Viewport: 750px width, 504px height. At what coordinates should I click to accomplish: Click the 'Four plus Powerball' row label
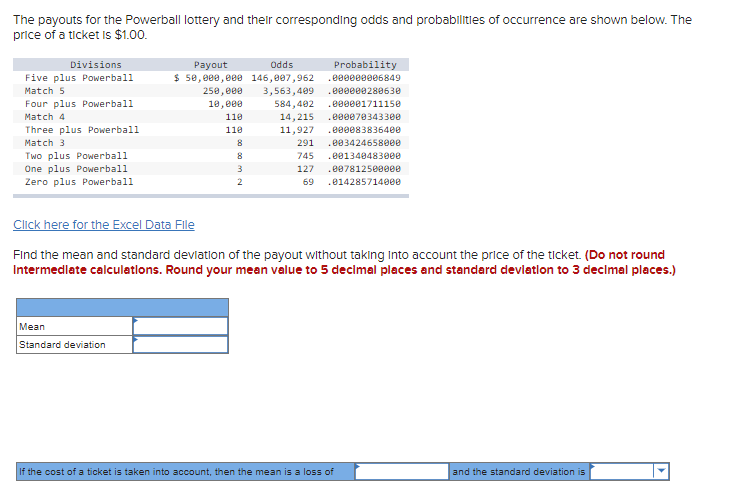(79, 103)
